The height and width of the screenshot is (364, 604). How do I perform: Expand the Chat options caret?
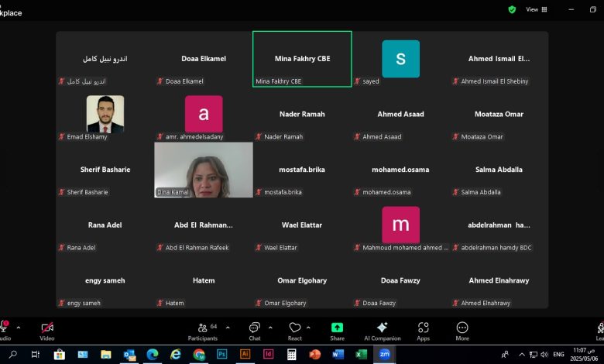tap(270, 328)
